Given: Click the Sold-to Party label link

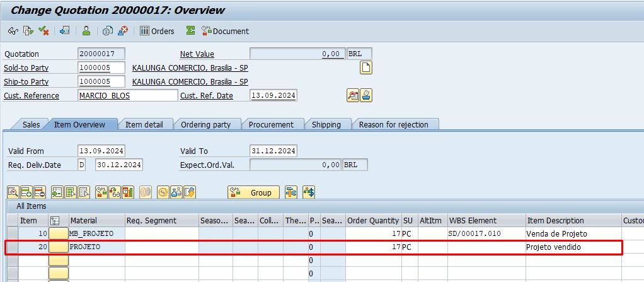Looking at the screenshot, I should 26,68.
